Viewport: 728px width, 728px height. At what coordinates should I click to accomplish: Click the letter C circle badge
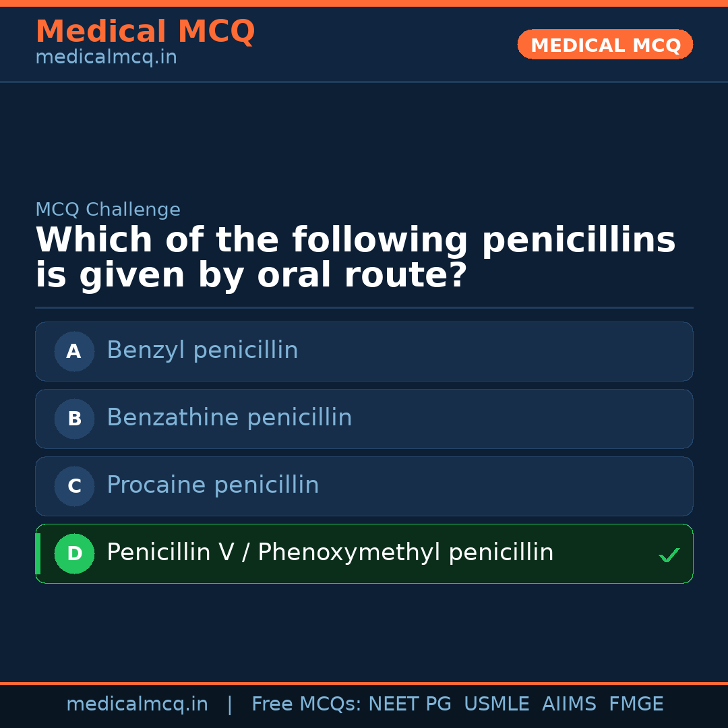[x=74, y=486]
